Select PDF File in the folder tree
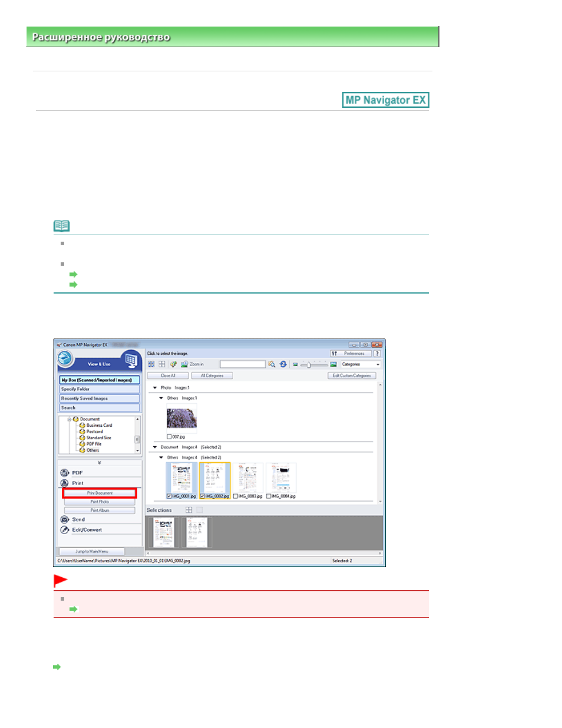 94,444
